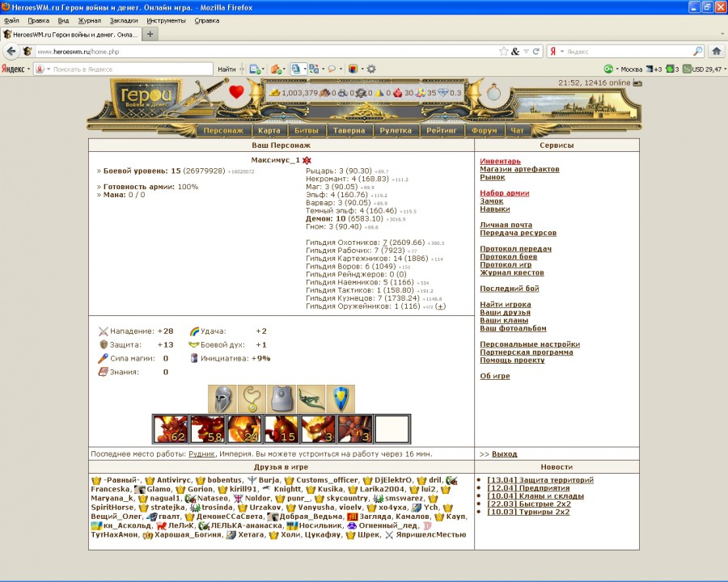Image resolution: width=728 pixels, height=582 pixels.
Task: Click the armor cuirass artifact slot
Action: point(281,399)
